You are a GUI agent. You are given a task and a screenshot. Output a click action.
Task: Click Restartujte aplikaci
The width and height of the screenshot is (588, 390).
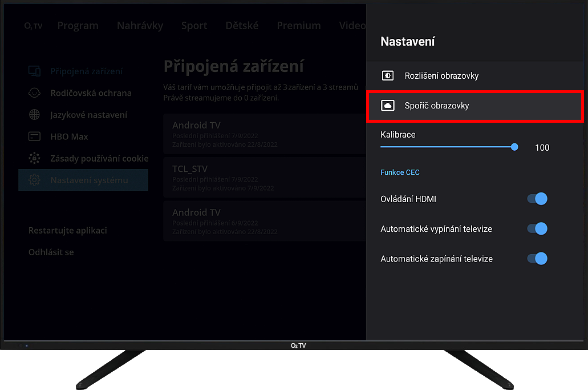pos(67,231)
